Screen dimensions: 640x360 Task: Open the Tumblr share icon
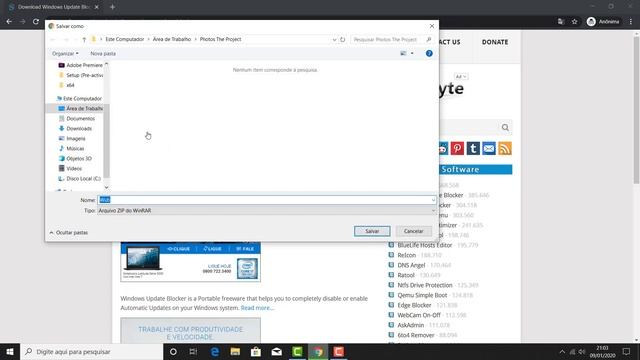[473, 148]
